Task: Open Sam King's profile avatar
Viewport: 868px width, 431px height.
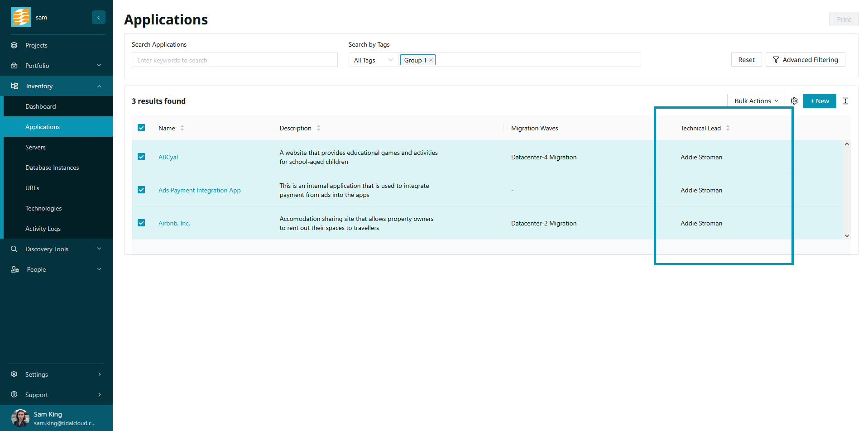Action: tap(20, 418)
